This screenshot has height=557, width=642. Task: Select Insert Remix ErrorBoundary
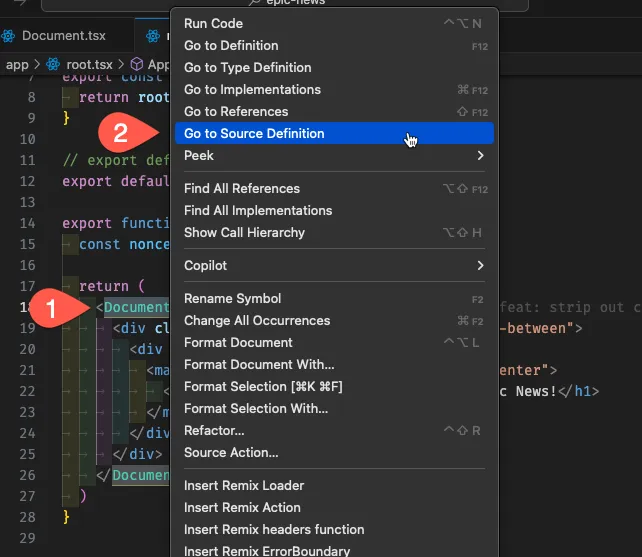(x=334, y=551)
